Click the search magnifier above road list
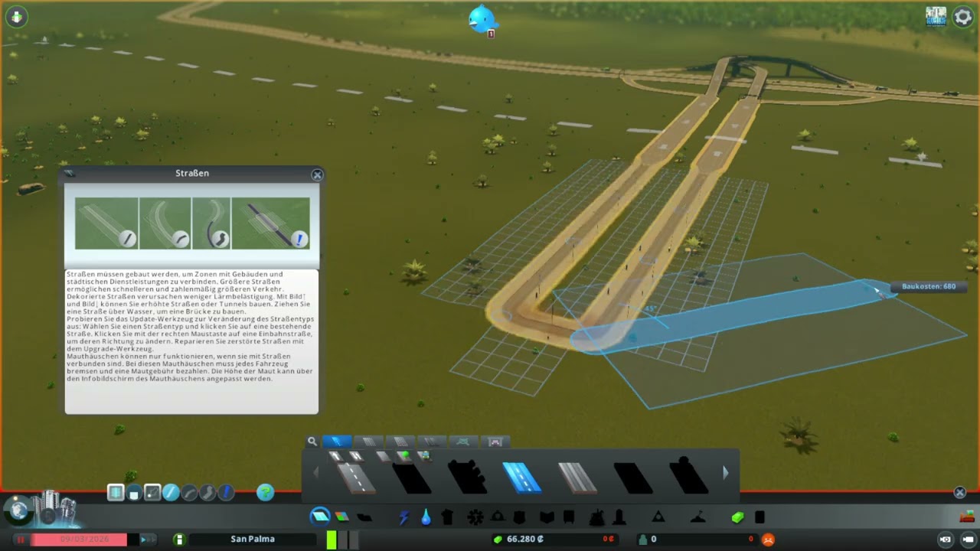980x551 pixels. [312, 442]
